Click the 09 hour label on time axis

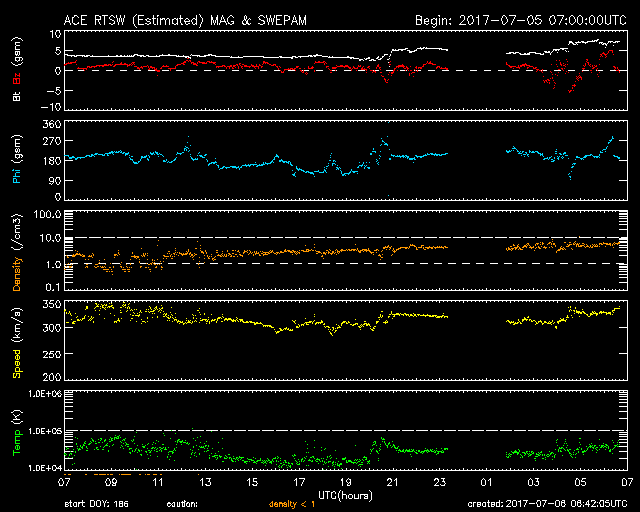click(111, 483)
